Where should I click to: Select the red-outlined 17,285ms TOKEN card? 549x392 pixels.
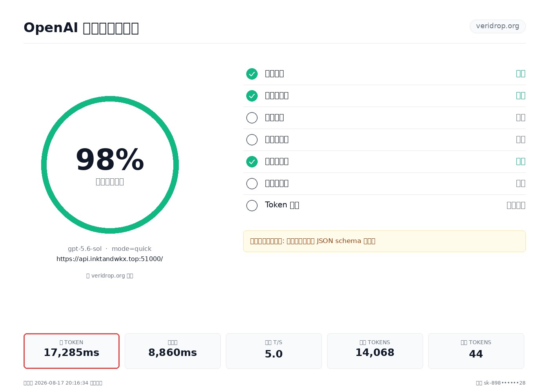click(x=71, y=351)
